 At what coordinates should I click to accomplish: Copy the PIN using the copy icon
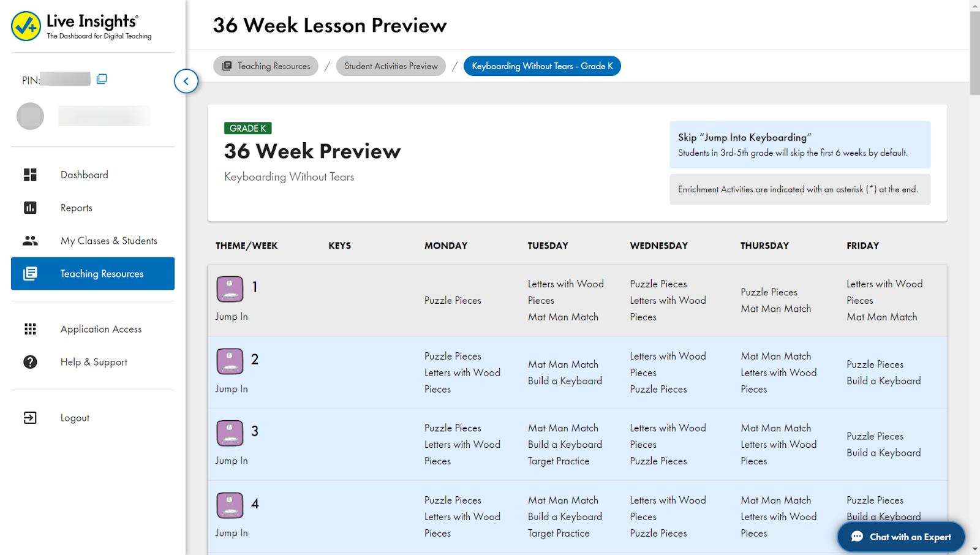pos(102,79)
